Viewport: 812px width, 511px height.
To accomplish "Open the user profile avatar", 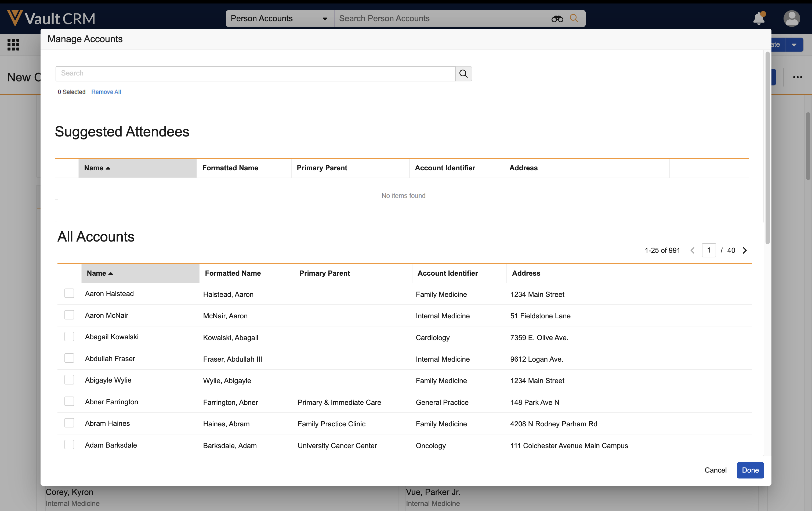I will coord(791,18).
